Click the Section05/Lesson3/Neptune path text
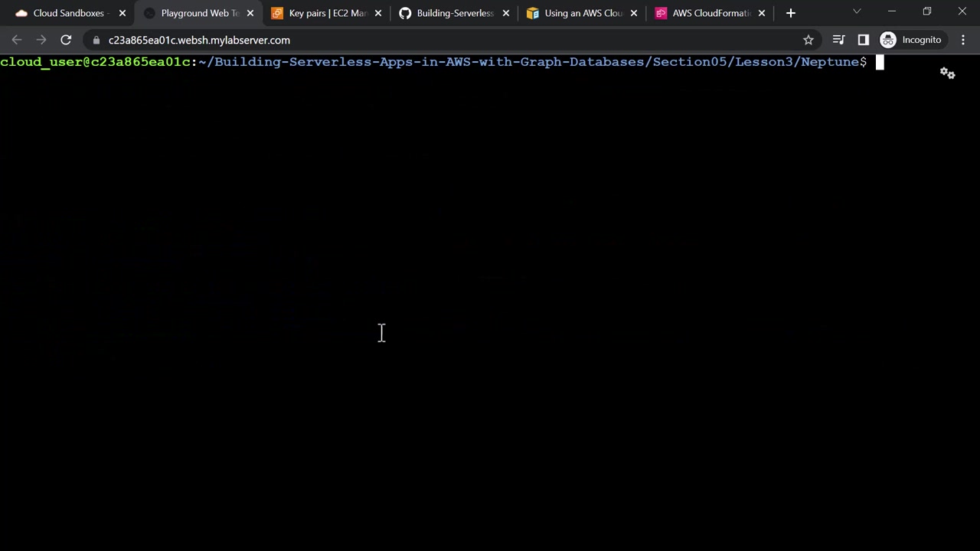Viewport: 980px width, 551px height. coord(756,62)
